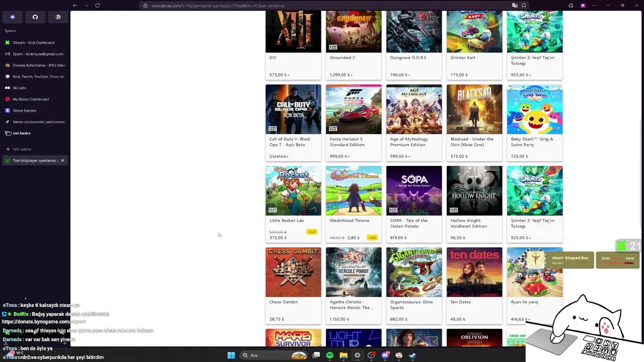This screenshot has height=362, width=644.
Task: Switch to My Blerps Dashboard tab
Action: tap(35, 99)
